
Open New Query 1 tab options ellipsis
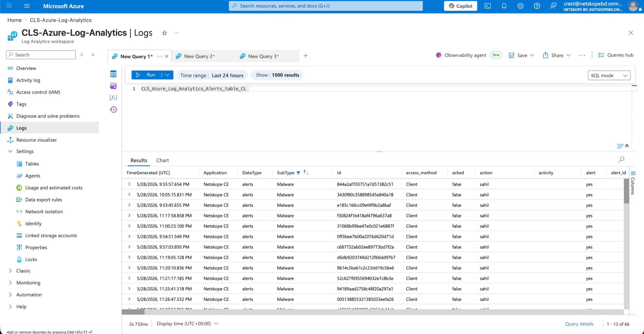pos(160,56)
